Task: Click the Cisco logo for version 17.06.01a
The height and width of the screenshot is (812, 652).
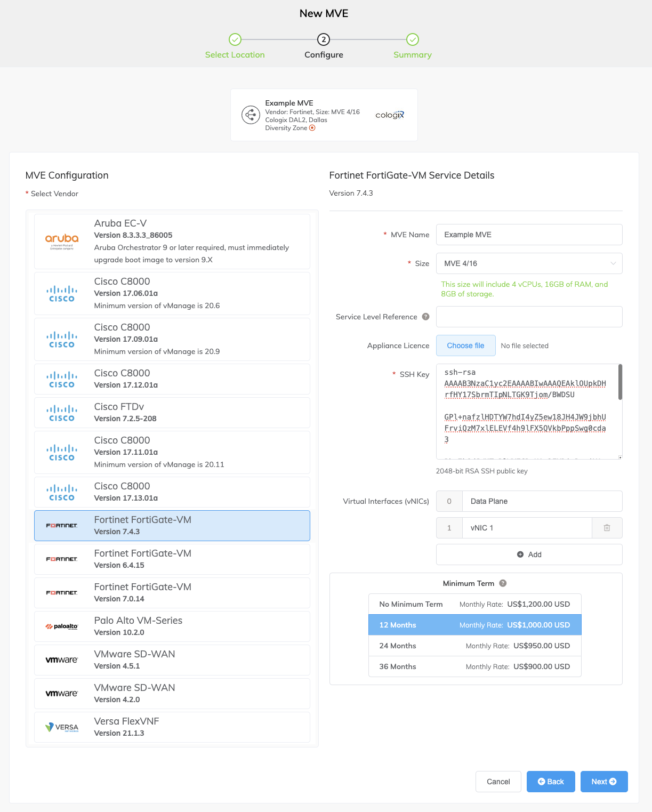Action: click(x=62, y=294)
